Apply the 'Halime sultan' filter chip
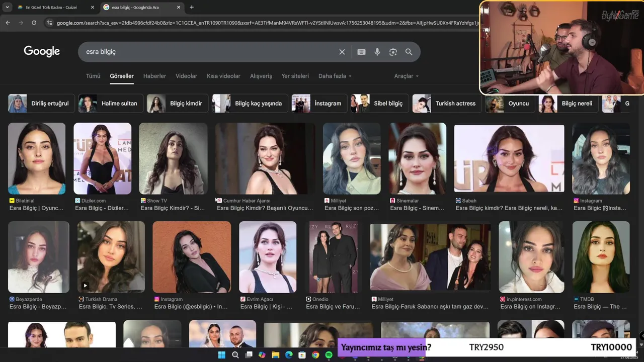 click(x=111, y=103)
